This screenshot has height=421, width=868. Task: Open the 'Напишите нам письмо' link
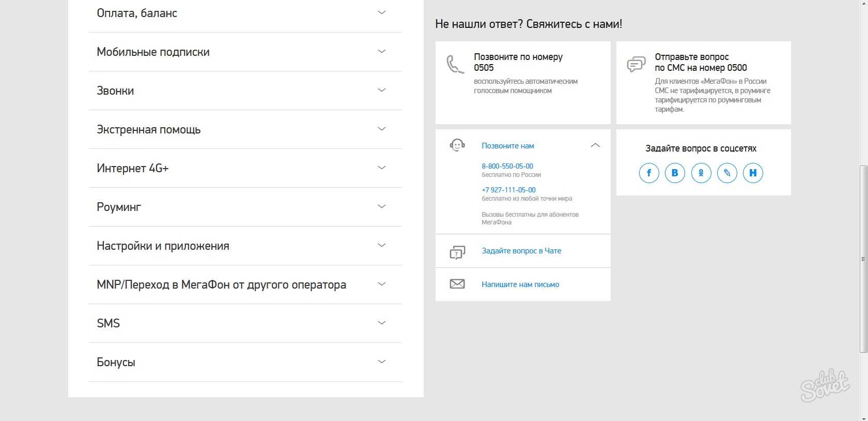point(520,284)
